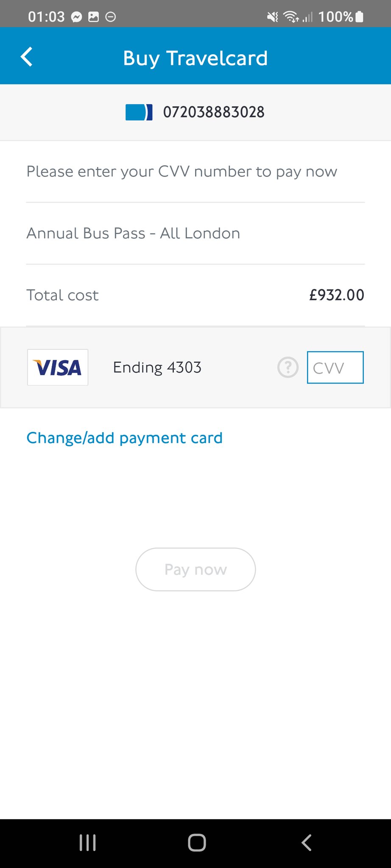Tap the £932.00 total cost amount

pyautogui.click(x=336, y=295)
